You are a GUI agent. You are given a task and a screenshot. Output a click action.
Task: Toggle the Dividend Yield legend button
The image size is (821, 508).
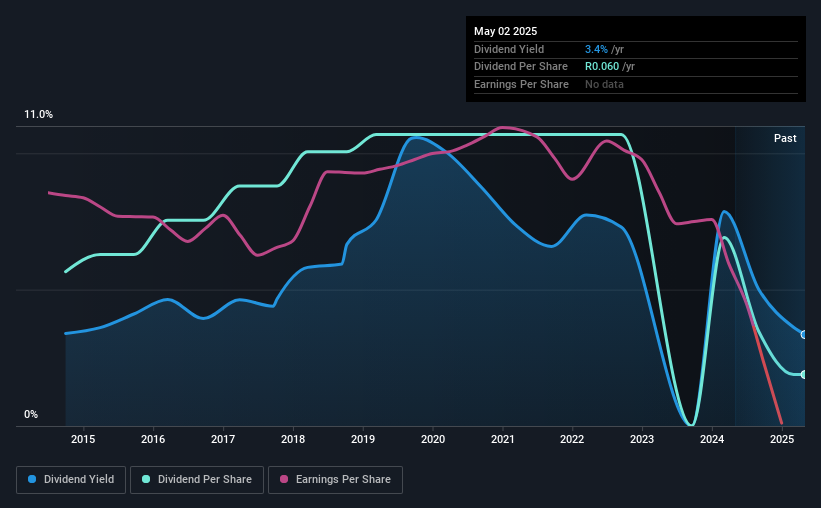(x=71, y=480)
